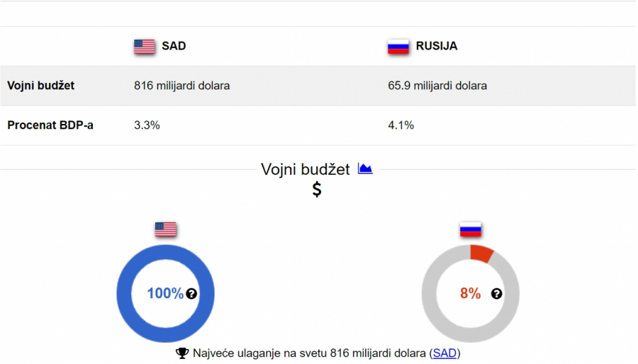Click the USA flag icon in table header
The height and width of the screenshot is (364, 638).
(144, 47)
